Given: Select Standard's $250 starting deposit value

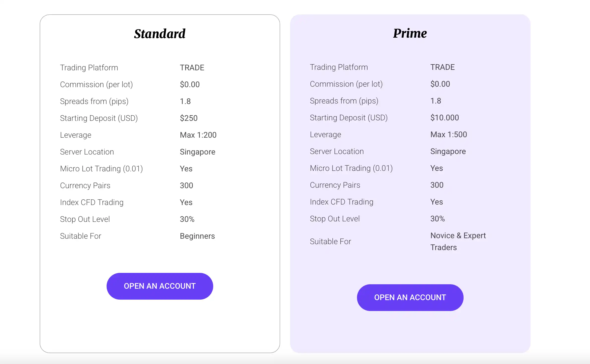Looking at the screenshot, I should click(x=189, y=118).
